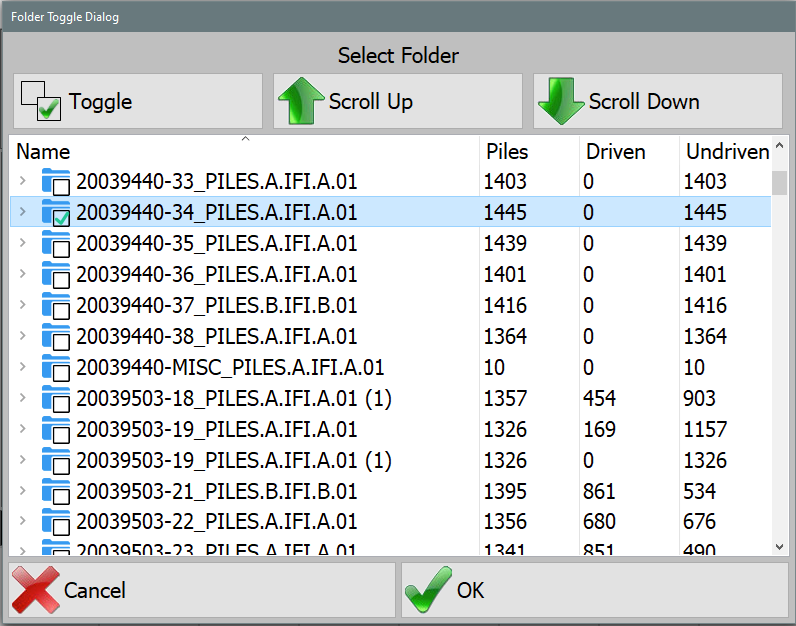Click the folder icon of 20039440-36_PILES.A.IFI.A.01

click(56, 275)
